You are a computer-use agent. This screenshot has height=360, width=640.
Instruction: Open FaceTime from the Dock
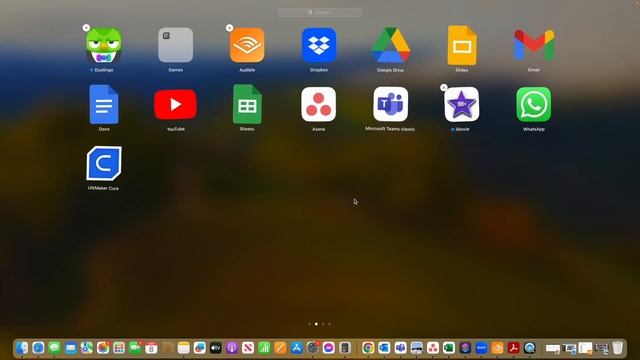135,348
